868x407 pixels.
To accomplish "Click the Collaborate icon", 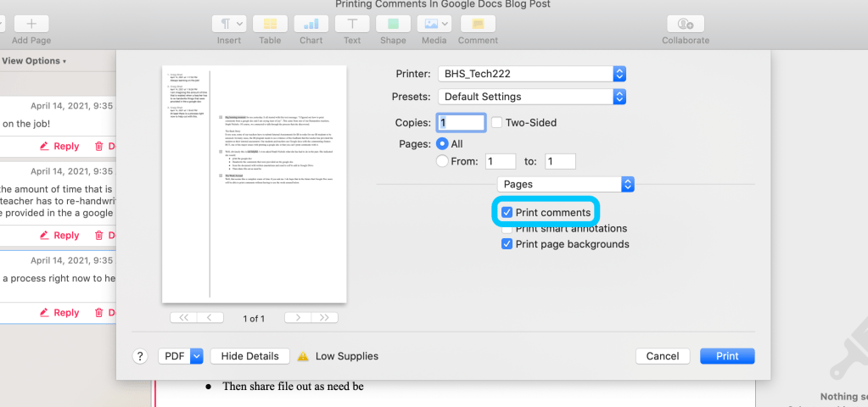I will click(x=686, y=25).
